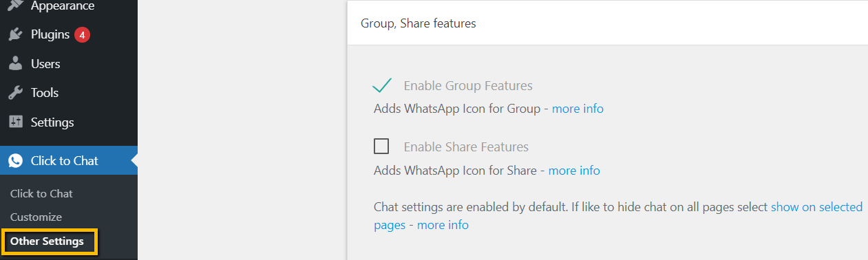Open more info link for Share
This screenshot has width=868, height=260.
coord(574,171)
